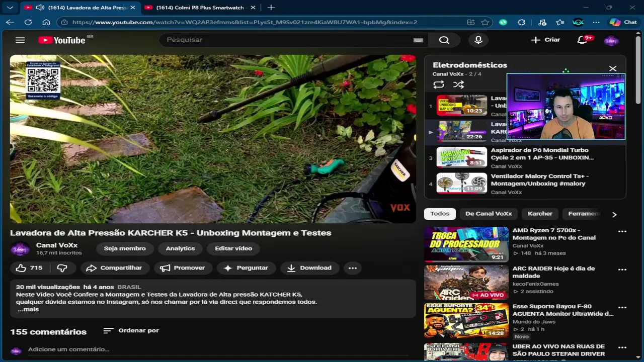Click the Promover button
This screenshot has height=362, width=644.
pos(183,268)
